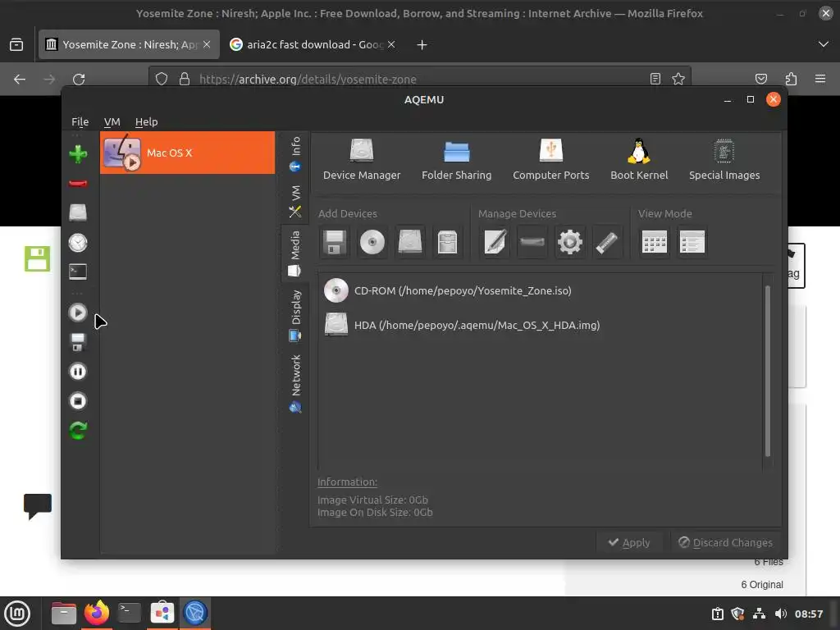This screenshot has width=840, height=630.
Task: Open the Linux Mint start menu
Action: coord(18,613)
